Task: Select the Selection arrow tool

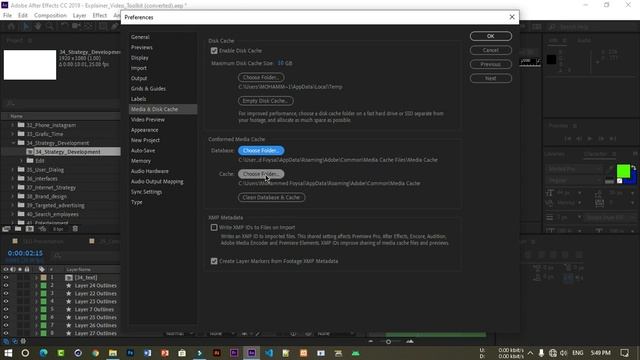Action: (x=26, y=27)
